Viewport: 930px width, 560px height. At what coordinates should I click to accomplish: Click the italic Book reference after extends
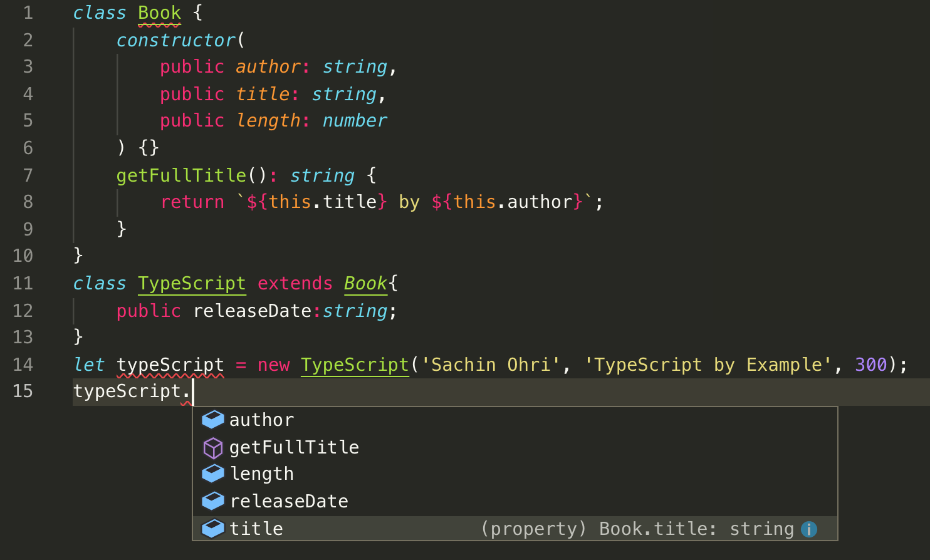[366, 283]
